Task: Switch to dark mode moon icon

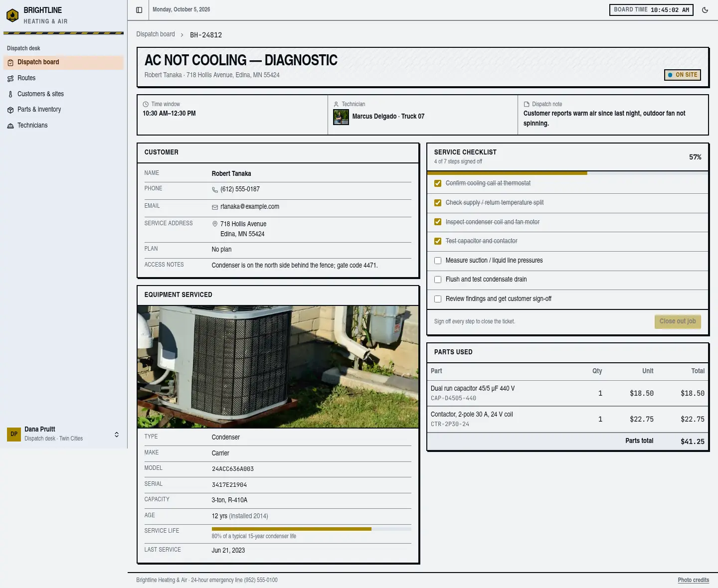Action: pyautogui.click(x=705, y=10)
